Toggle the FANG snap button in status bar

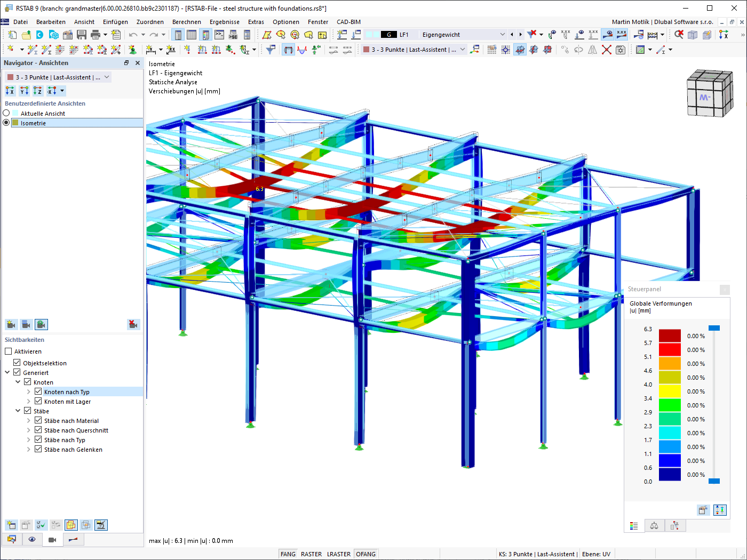pyautogui.click(x=288, y=554)
